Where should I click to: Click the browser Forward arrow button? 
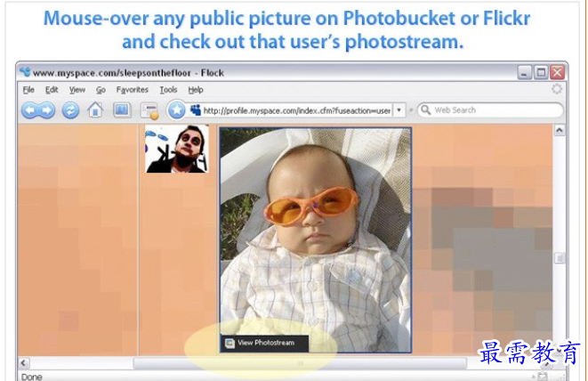point(46,110)
